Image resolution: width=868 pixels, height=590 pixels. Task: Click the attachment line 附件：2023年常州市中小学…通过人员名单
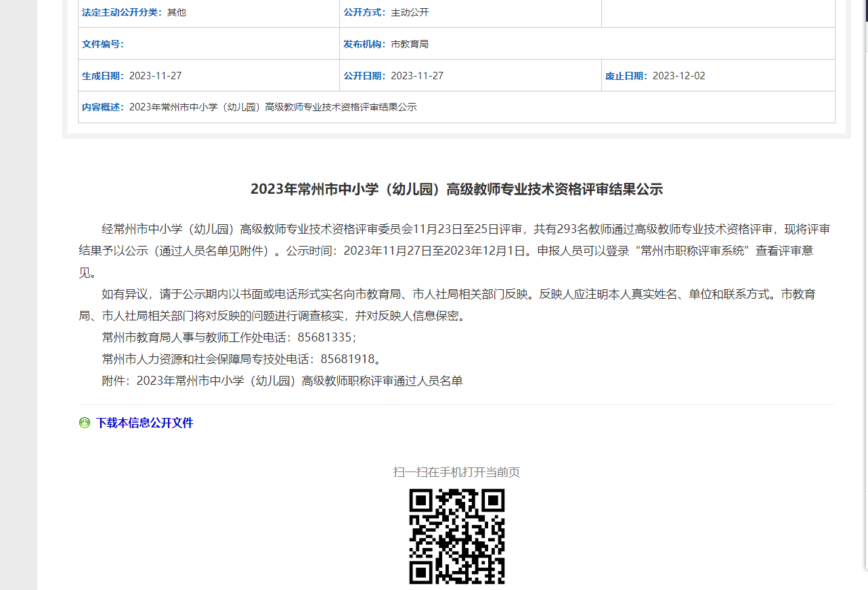(x=282, y=381)
